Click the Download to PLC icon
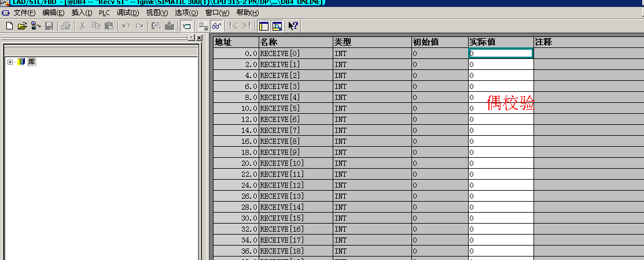 (169, 26)
